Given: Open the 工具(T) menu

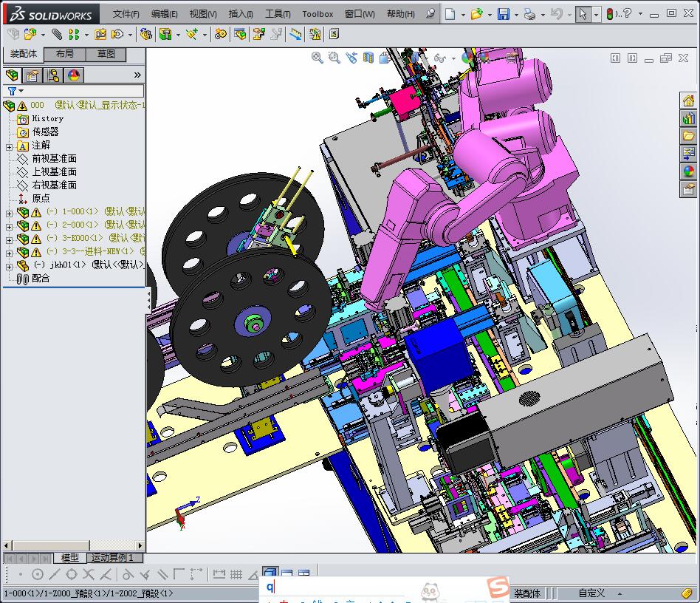Looking at the screenshot, I should (x=278, y=14).
